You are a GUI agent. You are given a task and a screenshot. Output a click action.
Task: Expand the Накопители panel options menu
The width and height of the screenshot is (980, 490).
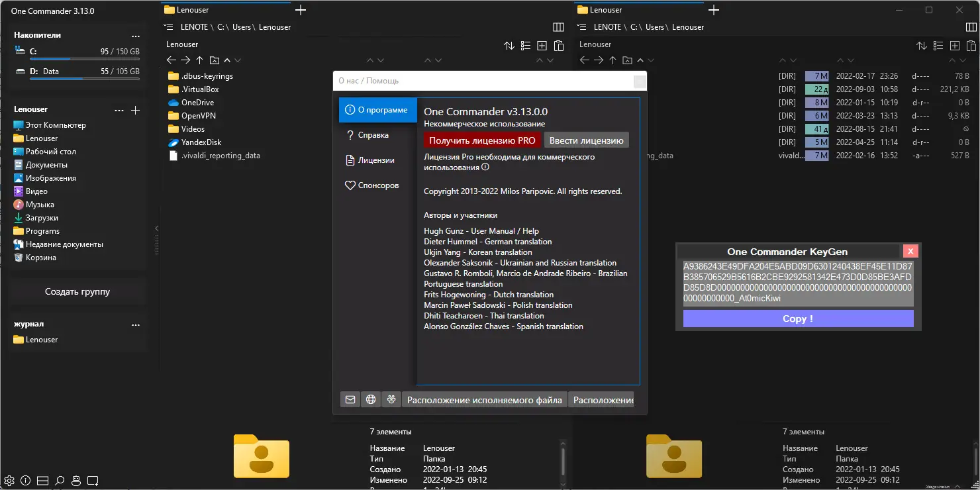[136, 36]
